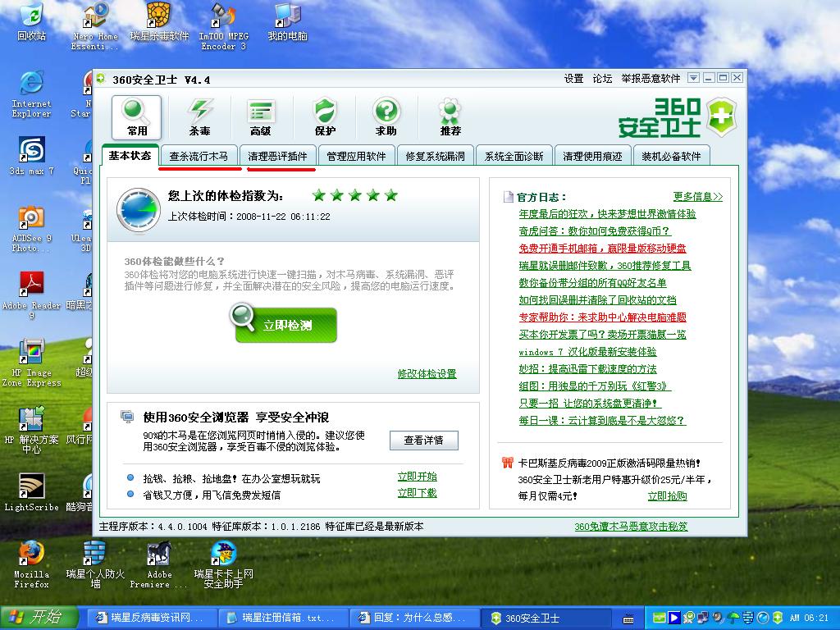Open the windows 7 汉化版最新安装体验 link
The image size is (840, 630).
(587, 351)
